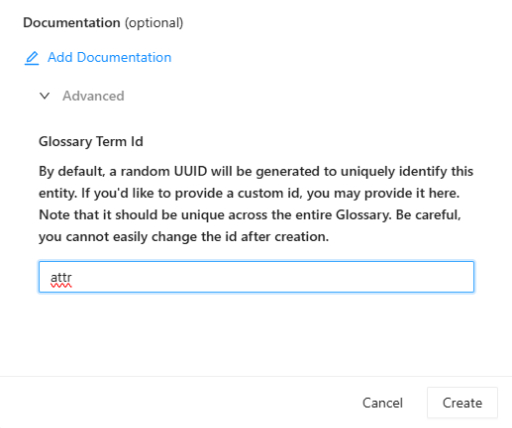
Task: Click the Documentation heading label
Action: pyautogui.click(x=72, y=23)
